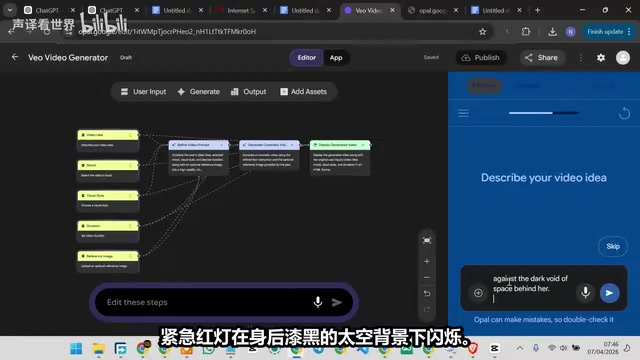Open the settings gear in Opal header
640x360 pixels.
pyautogui.click(x=601, y=58)
